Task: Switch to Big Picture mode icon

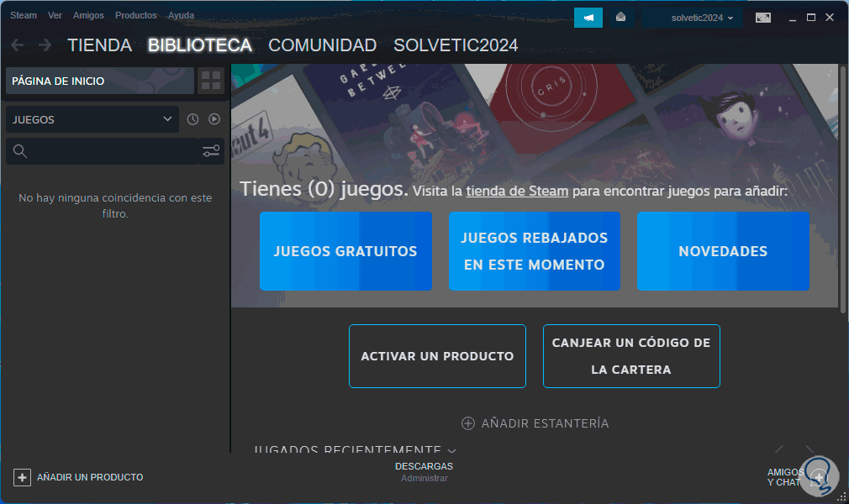Action: tap(763, 18)
